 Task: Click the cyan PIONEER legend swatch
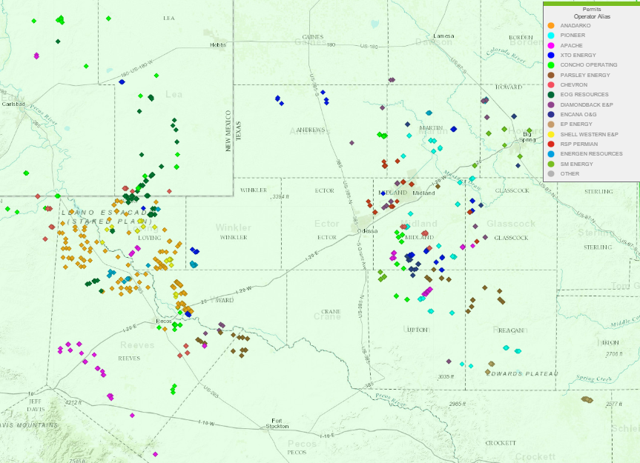[551, 36]
